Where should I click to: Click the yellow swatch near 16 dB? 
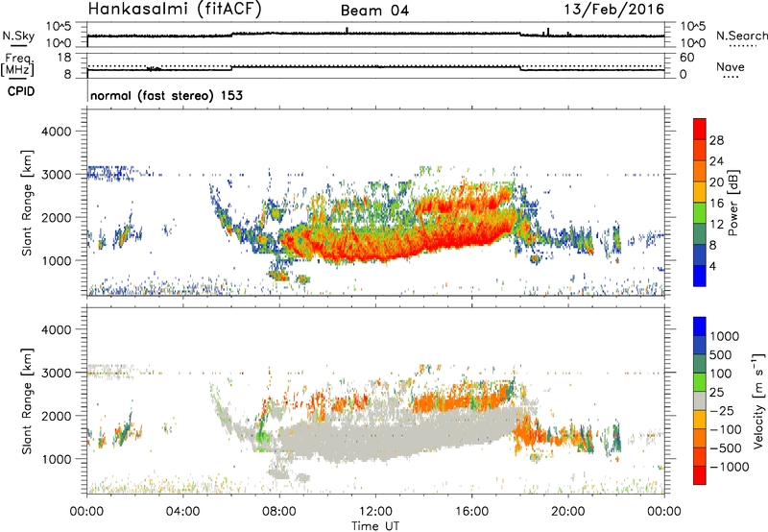point(700,192)
